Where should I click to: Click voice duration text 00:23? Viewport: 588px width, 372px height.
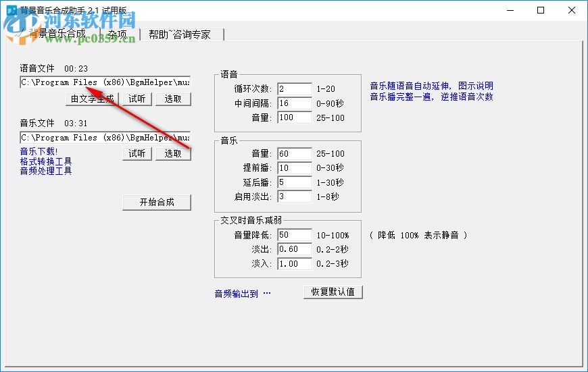click(x=76, y=69)
